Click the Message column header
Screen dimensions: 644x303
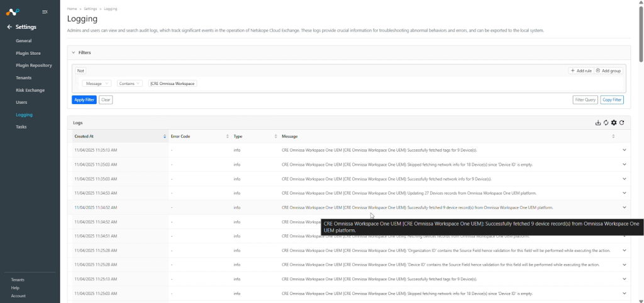(289, 136)
